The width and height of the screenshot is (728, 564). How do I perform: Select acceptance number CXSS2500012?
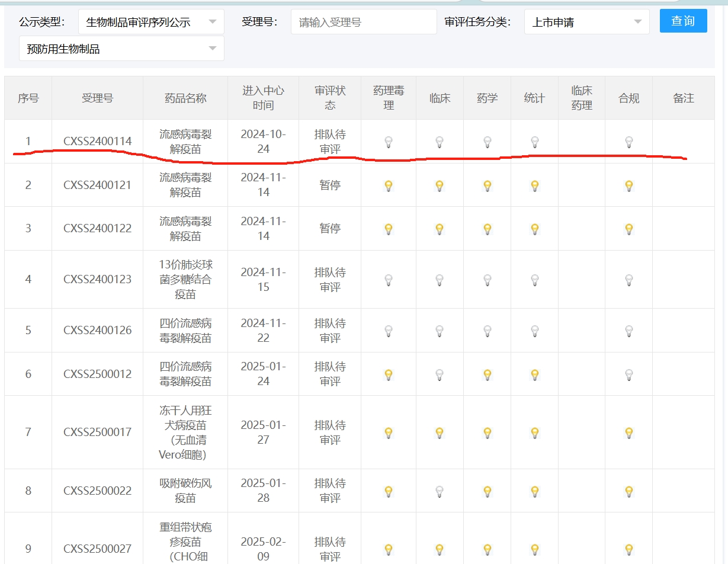coord(98,374)
